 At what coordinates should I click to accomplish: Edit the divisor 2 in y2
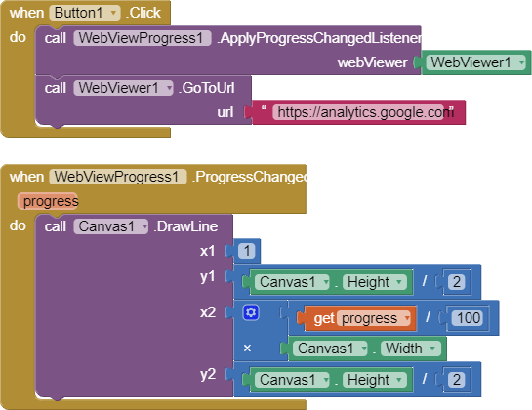456,380
